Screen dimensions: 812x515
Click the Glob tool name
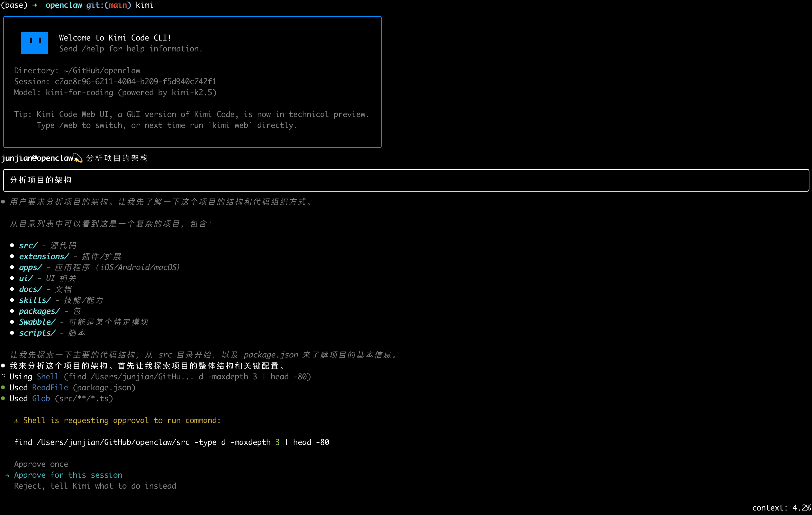click(41, 398)
